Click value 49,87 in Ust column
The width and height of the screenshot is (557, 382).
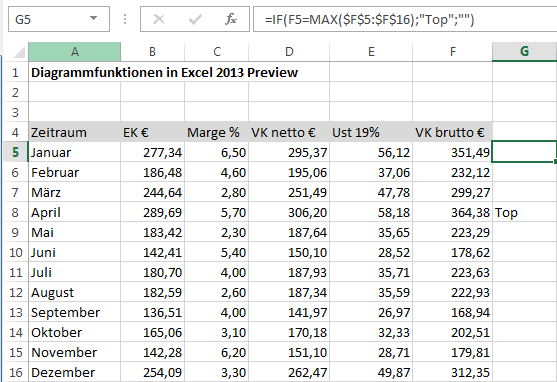pyautogui.click(x=371, y=372)
